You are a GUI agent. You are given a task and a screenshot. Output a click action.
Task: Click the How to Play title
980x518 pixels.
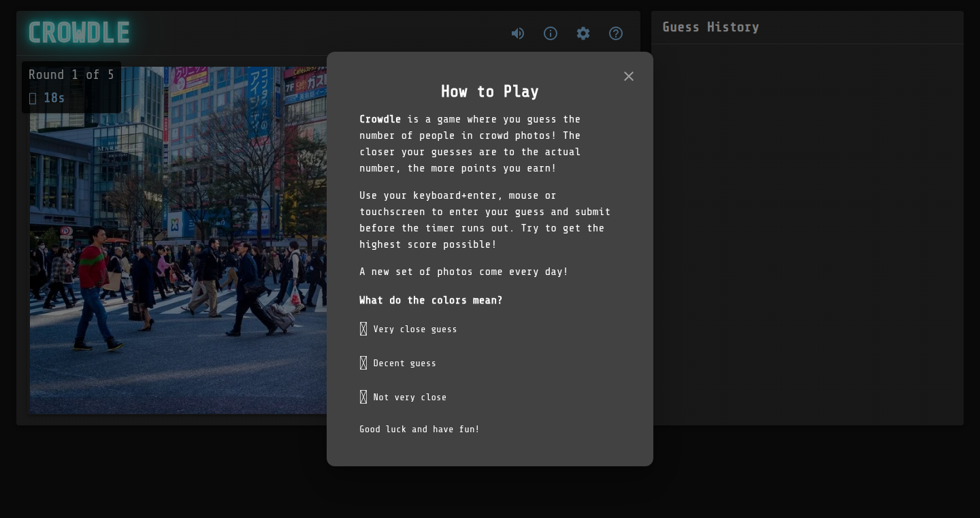click(490, 91)
